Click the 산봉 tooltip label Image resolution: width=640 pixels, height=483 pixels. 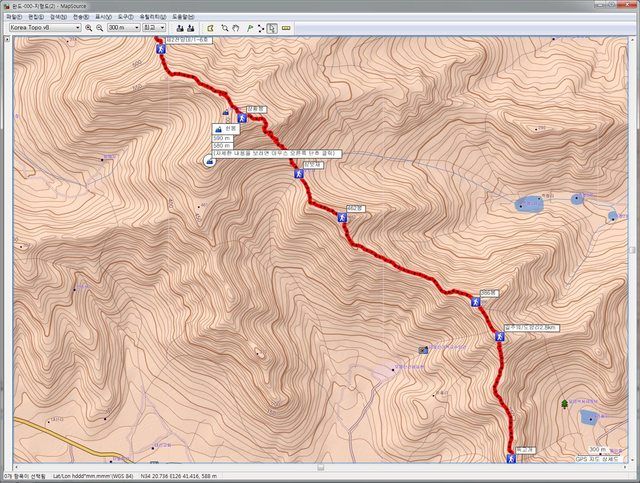[226, 129]
